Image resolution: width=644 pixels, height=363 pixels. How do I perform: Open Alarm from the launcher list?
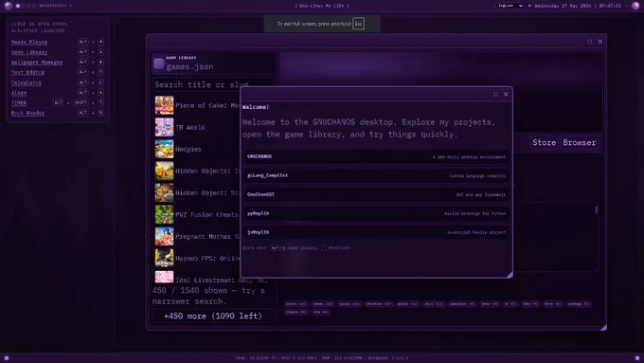tap(19, 93)
